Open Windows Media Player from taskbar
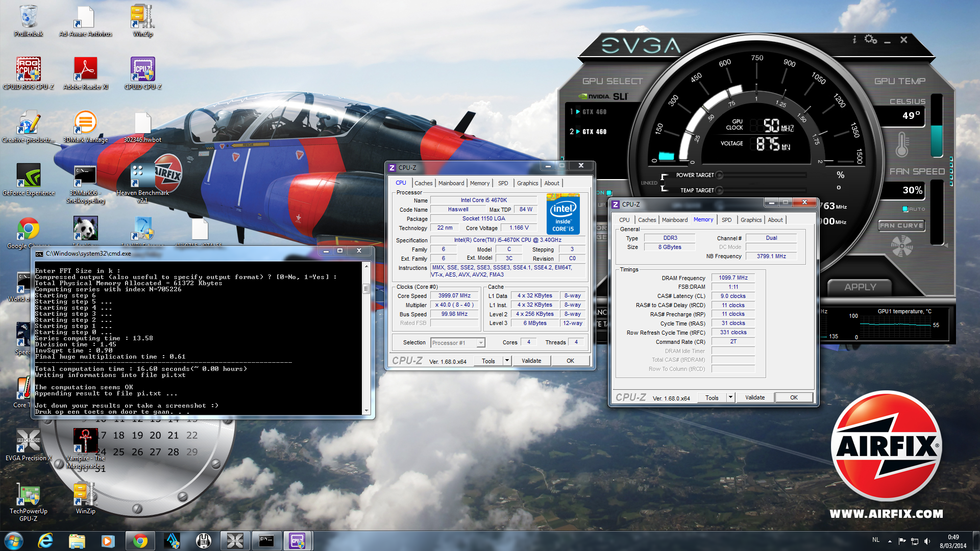 [108, 541]
